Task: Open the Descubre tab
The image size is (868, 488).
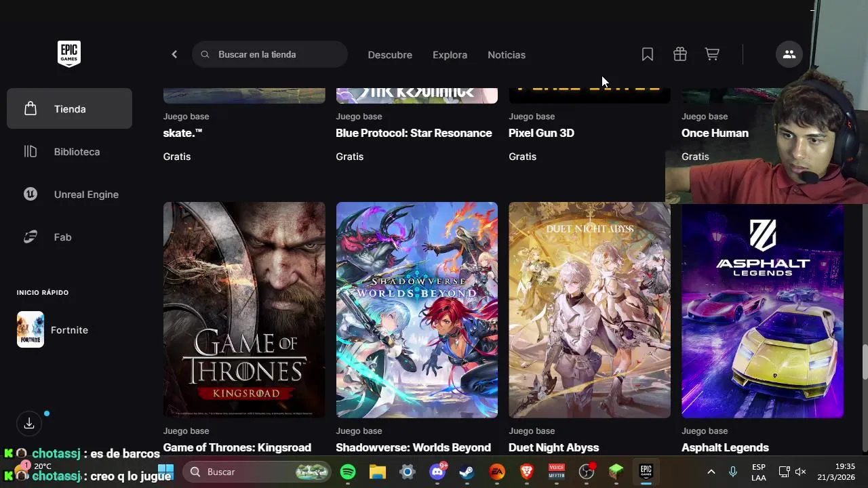Action: click(x=390, y=55)
